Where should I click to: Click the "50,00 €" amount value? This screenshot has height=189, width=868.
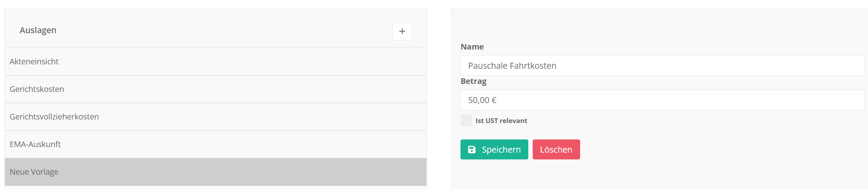point(482,100)
